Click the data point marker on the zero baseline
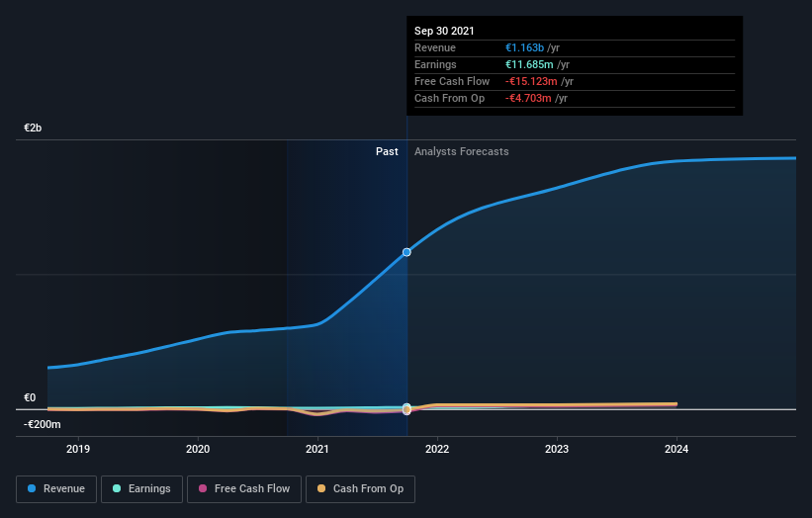The height and width of the screenshot is (518, 812). pyautogui.click(x=406, y=409)
